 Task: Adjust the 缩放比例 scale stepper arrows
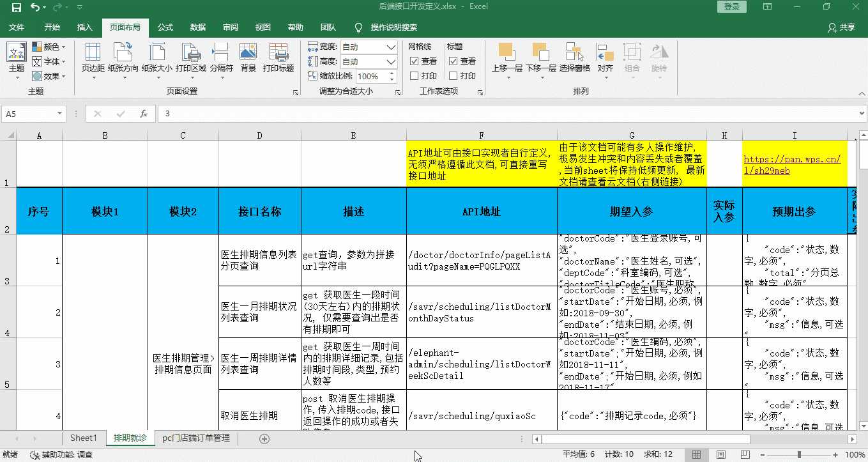tap(392, 76)
